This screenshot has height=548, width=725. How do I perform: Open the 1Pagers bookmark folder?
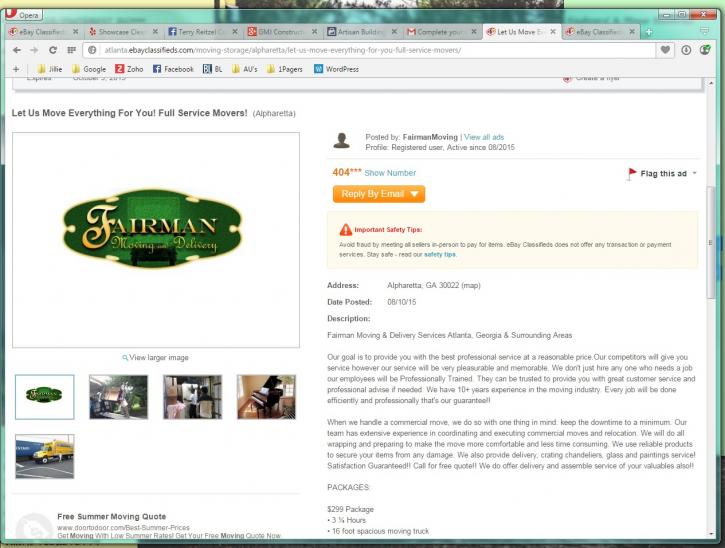click(x=284, y=69)
